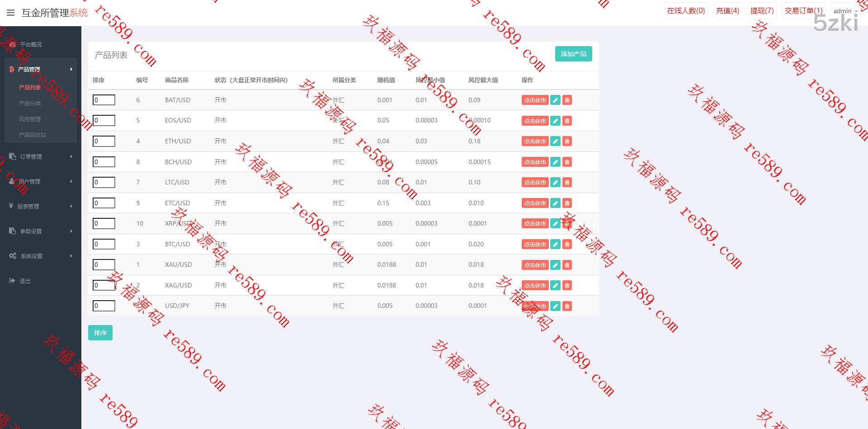Click the edit pencil icon for BAT/USD
868x429 pixels.
pyautogui.click(x=555, y=100)
